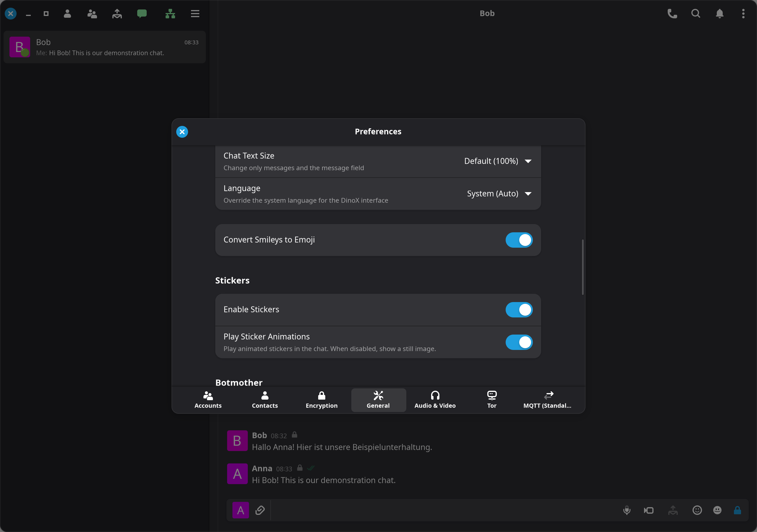Screen dimensions: 757x532
Task: Open the search icon in chat header
Action: point(696,14)
